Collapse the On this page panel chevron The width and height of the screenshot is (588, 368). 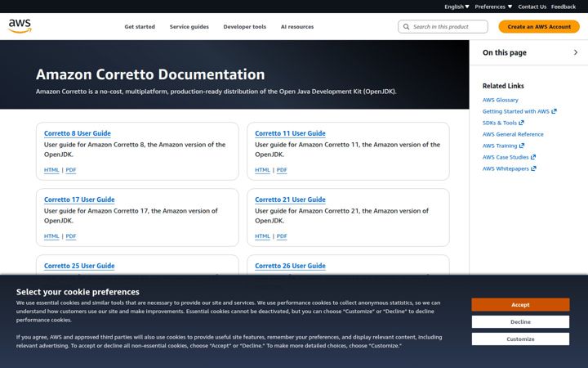coord(576,52)
